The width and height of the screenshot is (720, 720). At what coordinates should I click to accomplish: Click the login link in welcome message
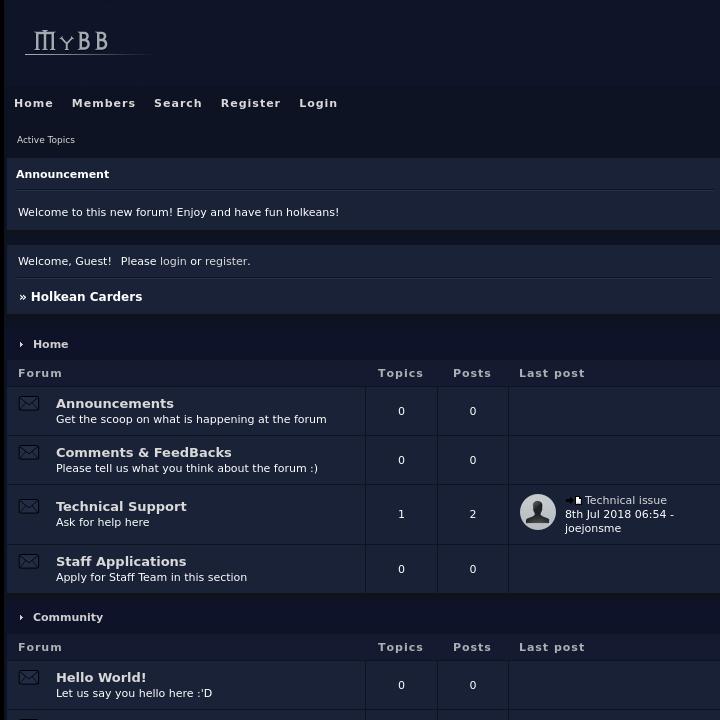click(x=173, y=261)
